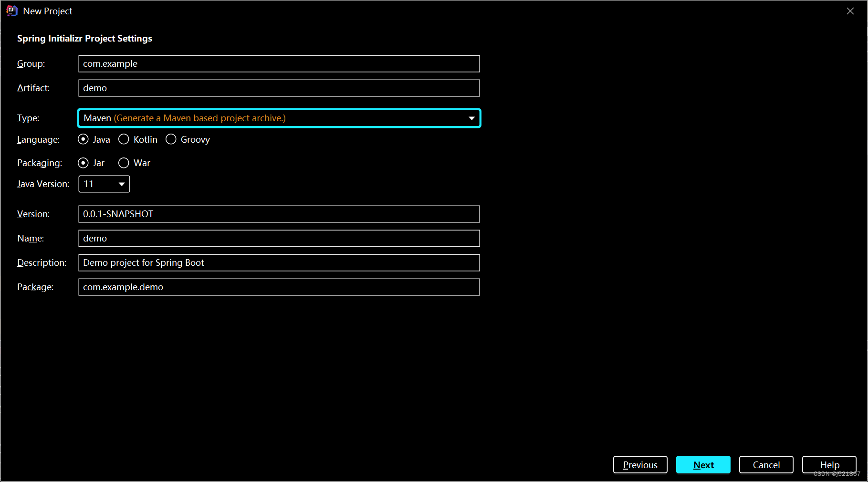Close the New Project dialog
868x482 pixels.
click(x=850, y=11)
